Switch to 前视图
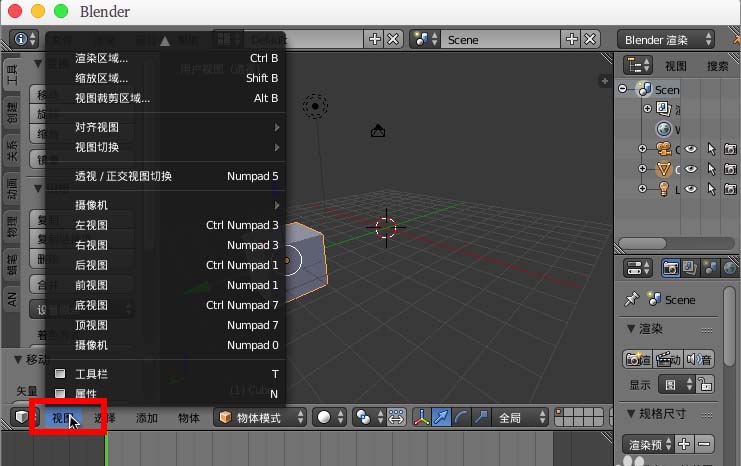Image resolution: width=741 pixels, height=466 pixels. point(166,285)
